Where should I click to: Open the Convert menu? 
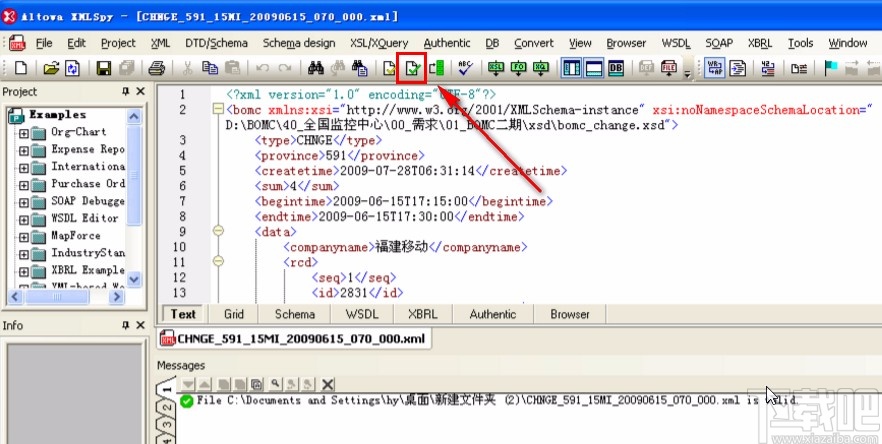tap(534, 43)
